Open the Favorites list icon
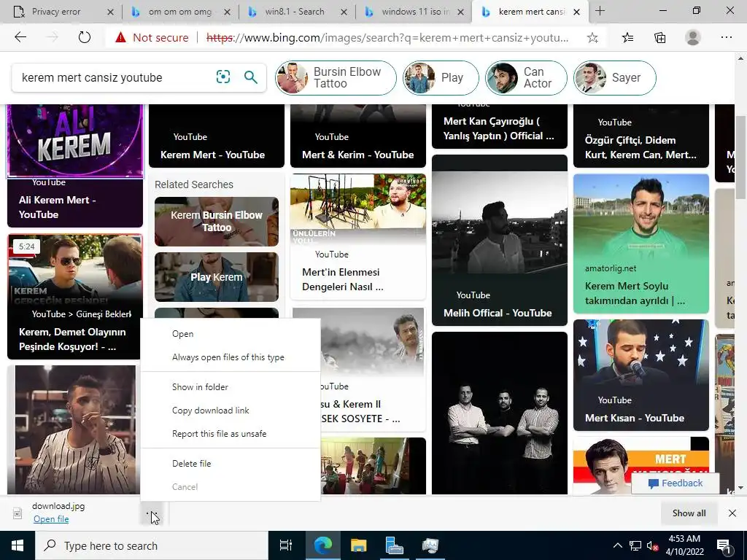Screen dimensions: 747x560 coord(627,38)
